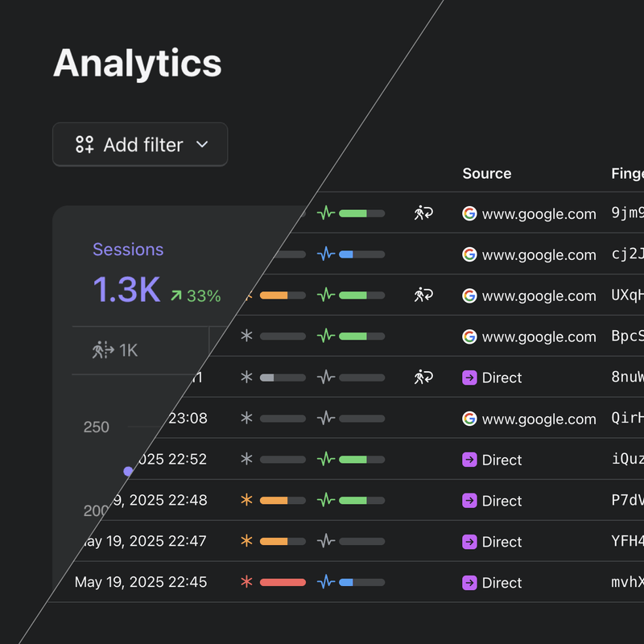Click the filter grid icon beside Add filter
Viewport: 644px width, 644px height.
coord(85,145)
